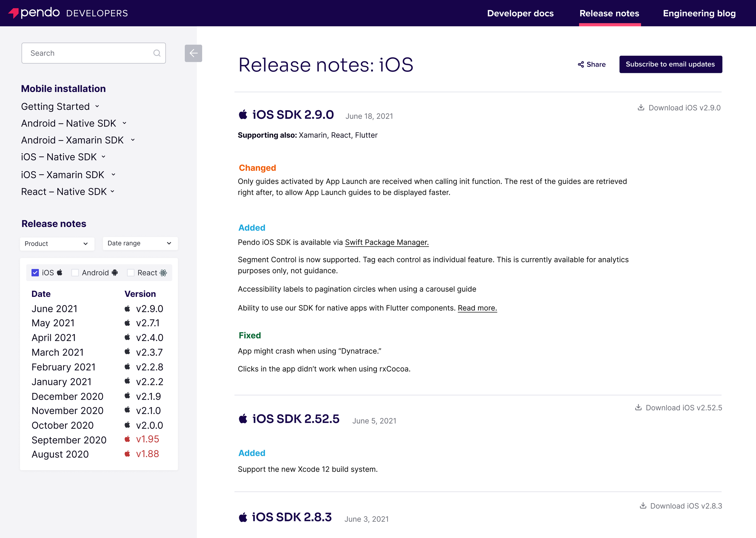Open the Swift Package Manager link

tap(386, 242)
